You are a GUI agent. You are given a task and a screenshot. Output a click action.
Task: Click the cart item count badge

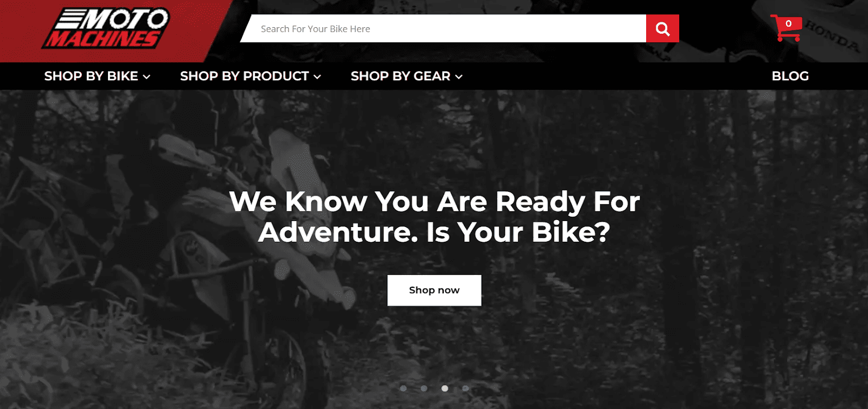point(788,23)
